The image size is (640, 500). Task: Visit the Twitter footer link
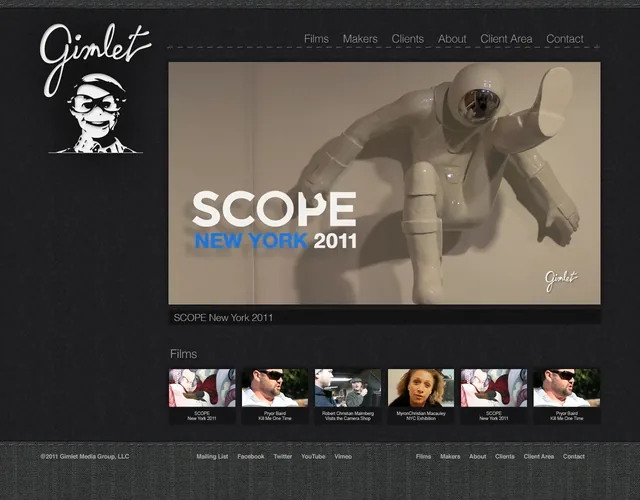point(283,456)
